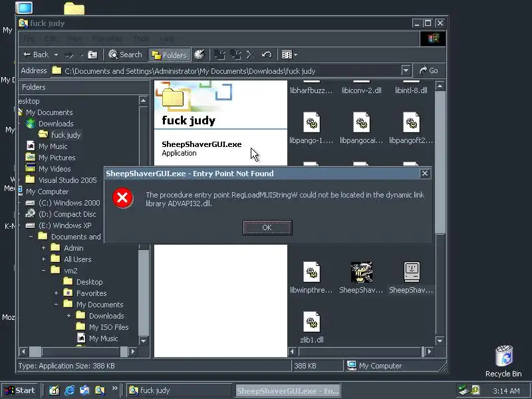Select the Visual Studio 2005 folder
This screenshot has height=399, width=532.
coord(68,180)
